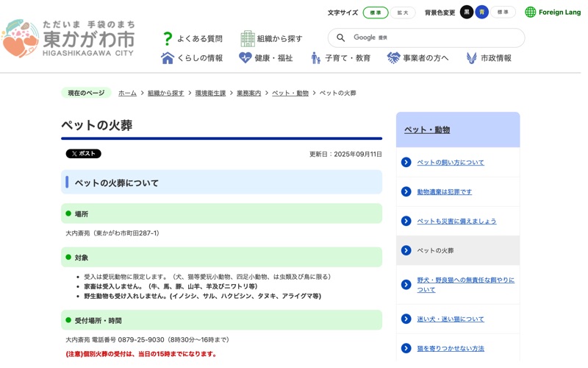Click the phone number line 0879-25-9030
Viewport: 588px width, 368px height.
(x=148, y=340)
